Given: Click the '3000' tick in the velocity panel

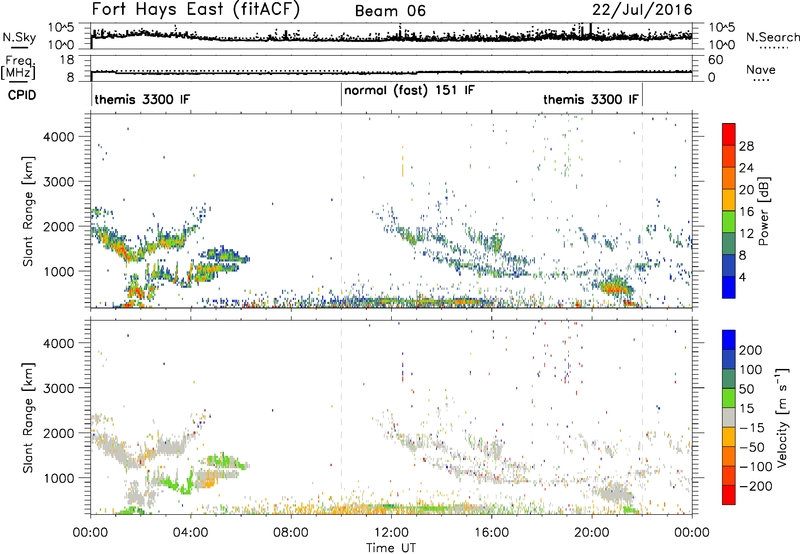Looking at the screenshot, I should 59,388.
